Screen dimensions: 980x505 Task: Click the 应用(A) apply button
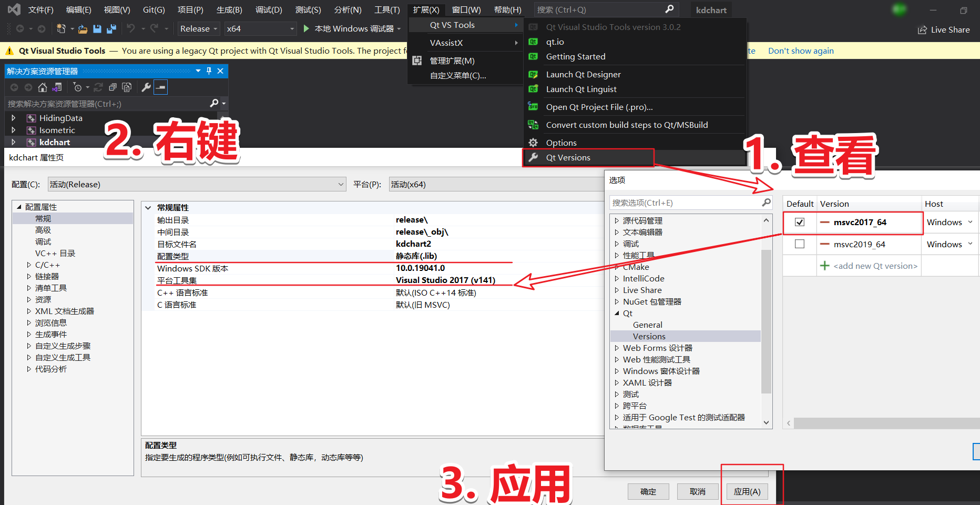pos(747,491)
